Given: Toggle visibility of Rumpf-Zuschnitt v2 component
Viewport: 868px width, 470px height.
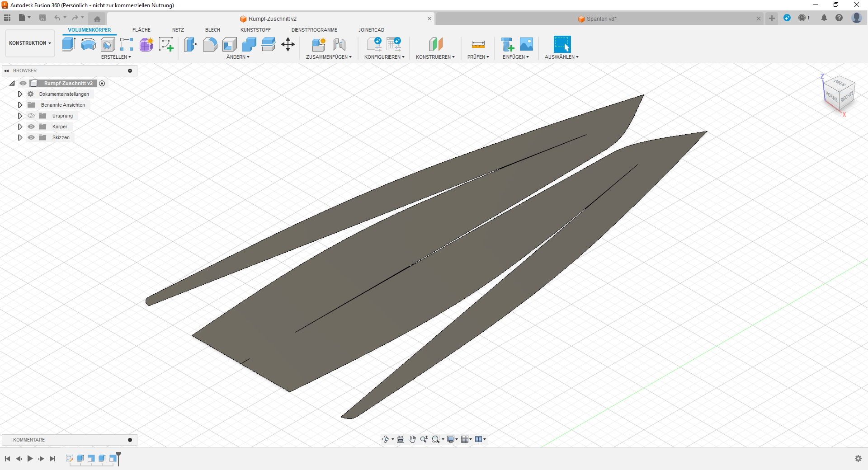Looking at the screenshot, I should pos(23,83).
